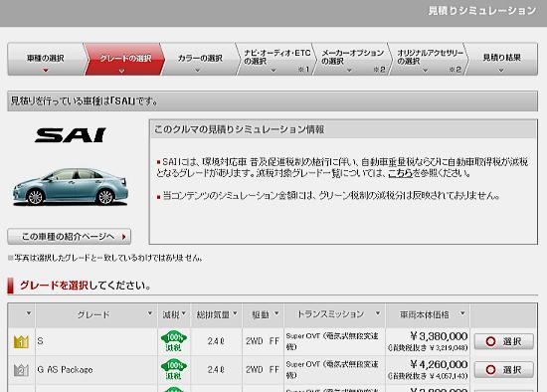Click the red circle icon in S grade select button
The height and width of the screenshot is (392, 547).
coord(490,341)
